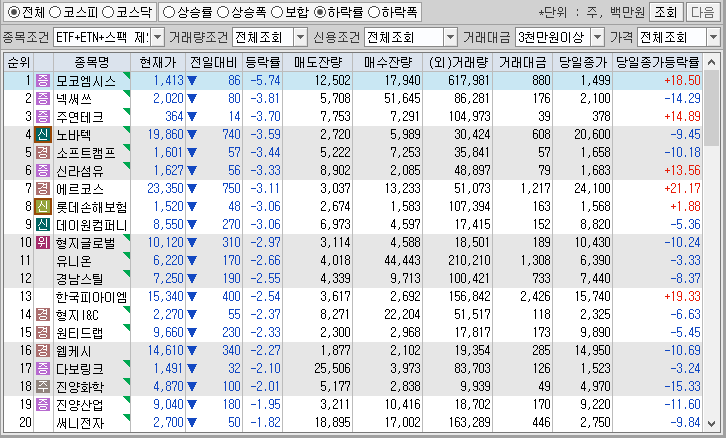Viewport: 726px width, 438px height.
Task: Click the down arrow for 써니전자
Action: click(x=192, y=423)
